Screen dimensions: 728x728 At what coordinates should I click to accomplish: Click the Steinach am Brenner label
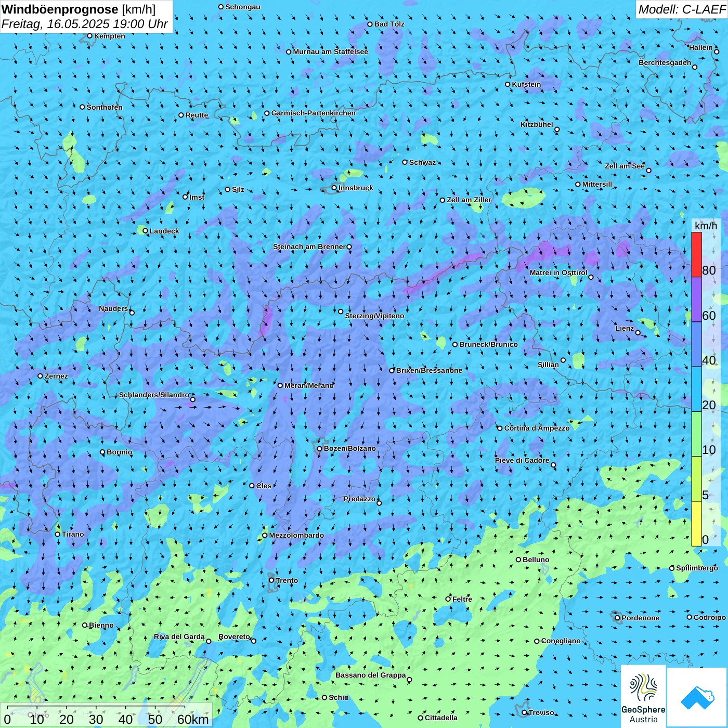tap(309, 246)
